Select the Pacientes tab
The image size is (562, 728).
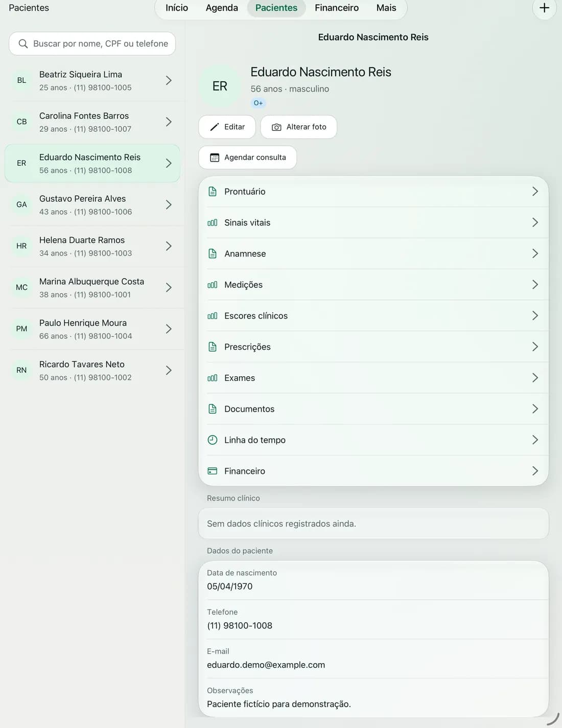[276, 8]
